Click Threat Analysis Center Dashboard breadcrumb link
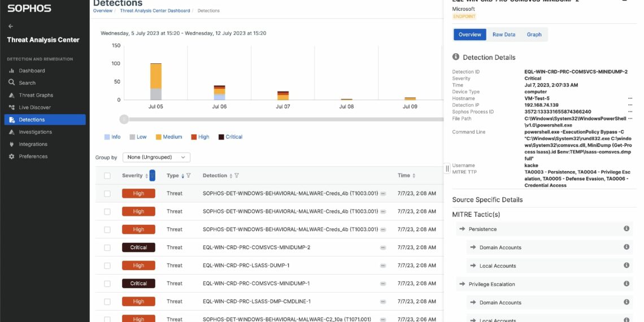 click(154, 11)
